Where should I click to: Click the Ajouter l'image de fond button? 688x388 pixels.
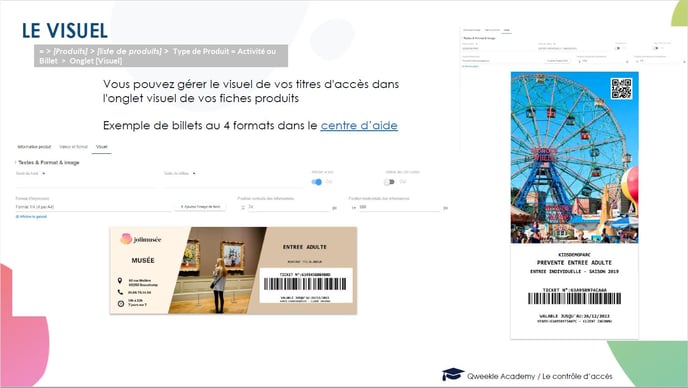[201, 207]
